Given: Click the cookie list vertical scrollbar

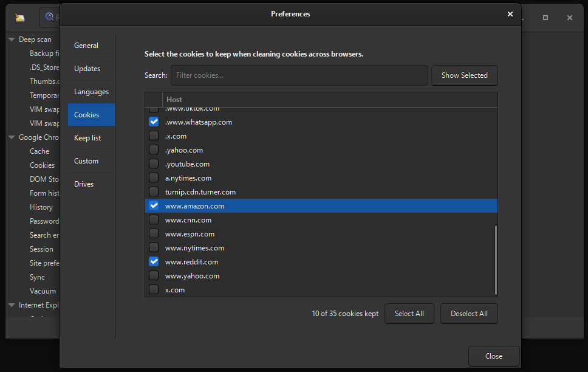Looking at the screenshot, I should pyautogui.click(x=496, y=258).
